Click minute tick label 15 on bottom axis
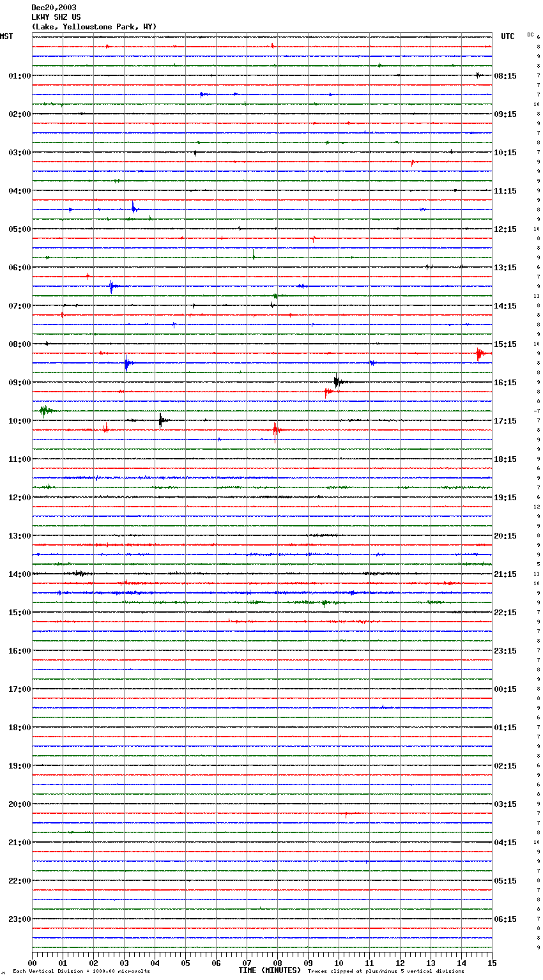Screen dimensions: 543x980 (492, 963)
